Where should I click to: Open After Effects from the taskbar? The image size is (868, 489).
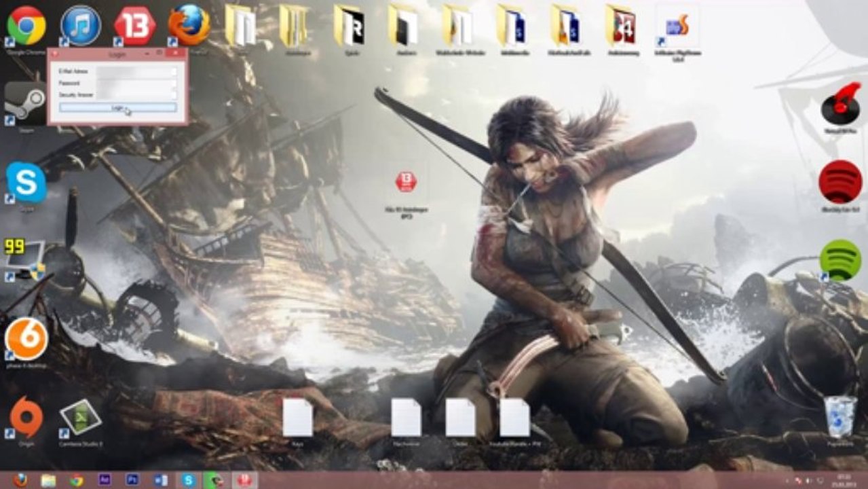click(x=105, y=480)
